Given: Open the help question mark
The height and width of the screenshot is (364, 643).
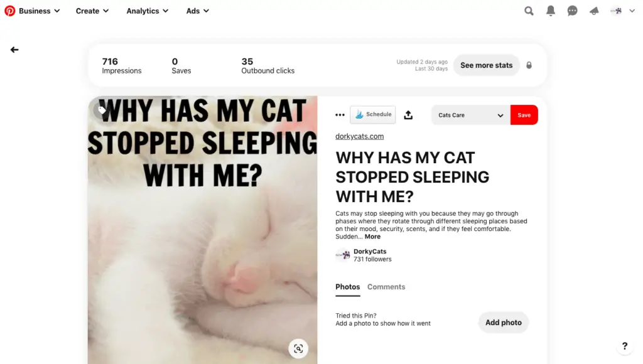Looking at the screenshot, I should (x=625, y=346).
